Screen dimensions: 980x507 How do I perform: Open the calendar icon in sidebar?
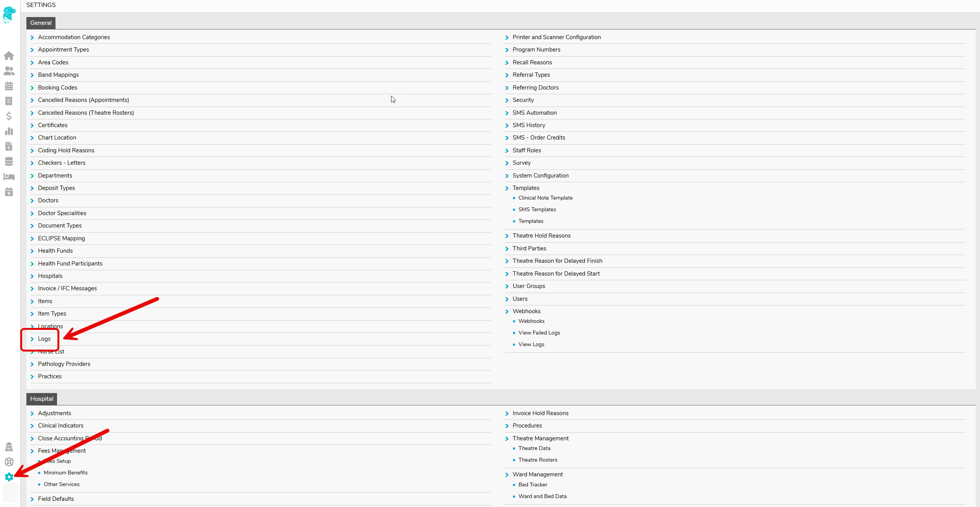pyautogui.click(x=9, y=86)
